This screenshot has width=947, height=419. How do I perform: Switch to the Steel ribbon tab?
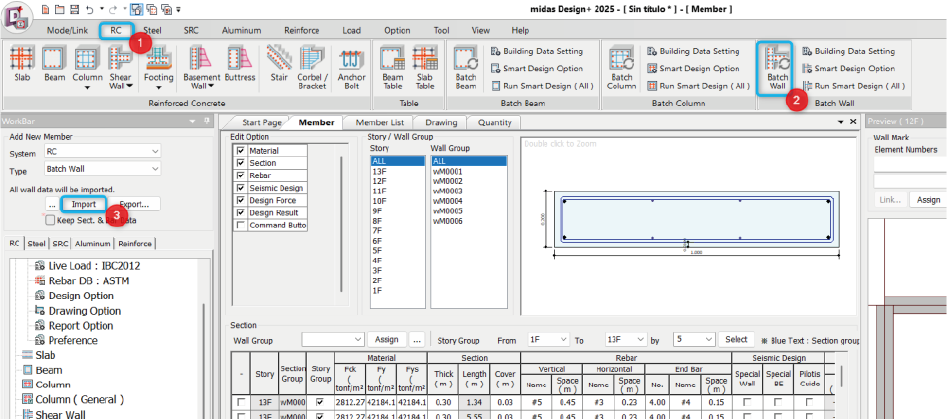152,30
